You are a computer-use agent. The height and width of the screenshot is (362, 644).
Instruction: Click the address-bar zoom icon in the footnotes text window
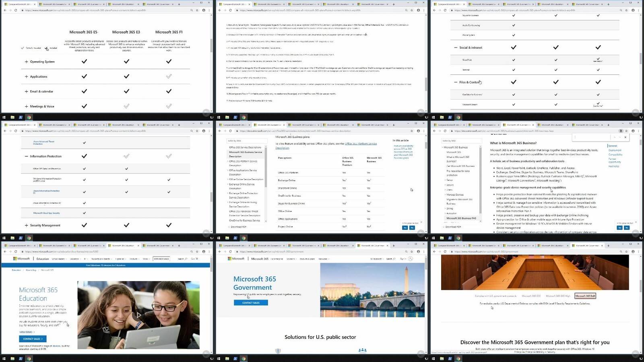[x=406, y=10]
